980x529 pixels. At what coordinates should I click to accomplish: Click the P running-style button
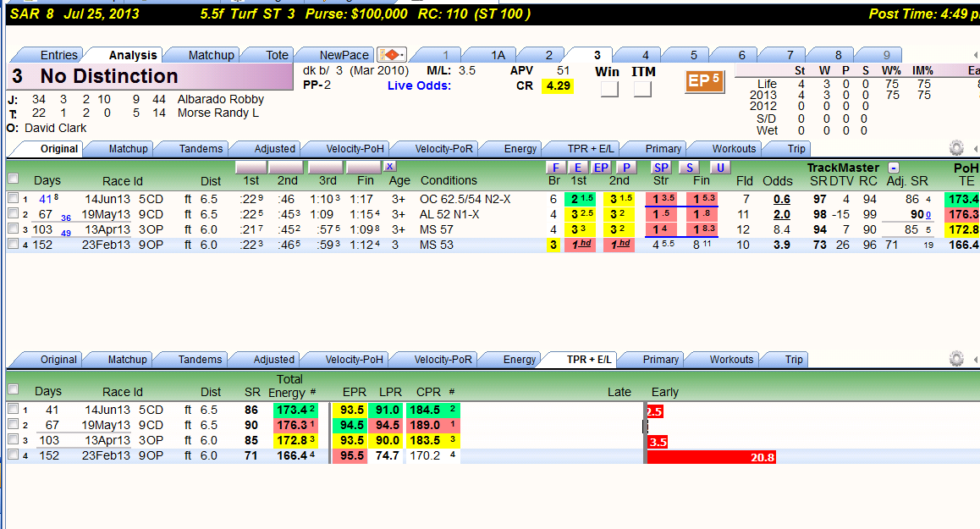click(625, 168)
